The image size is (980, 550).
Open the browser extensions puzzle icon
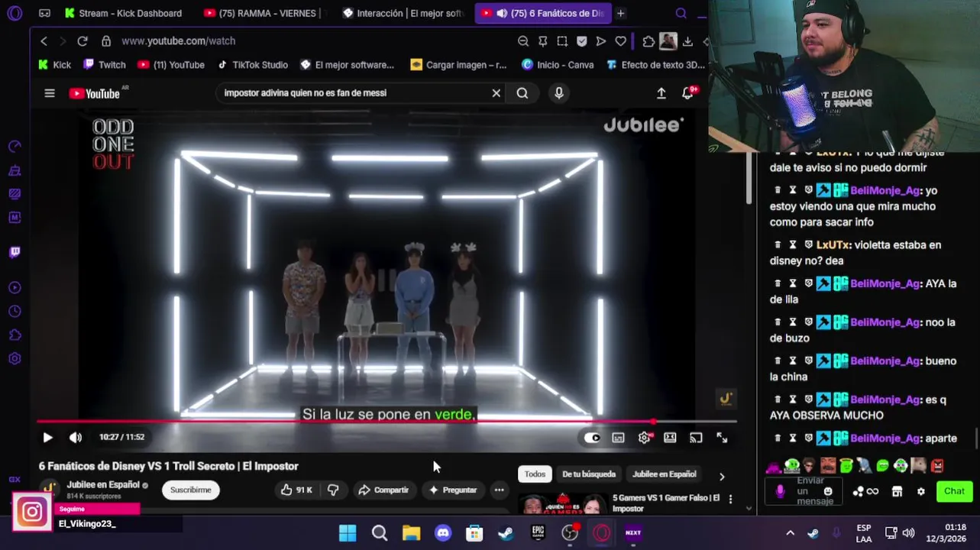[648, 41]
